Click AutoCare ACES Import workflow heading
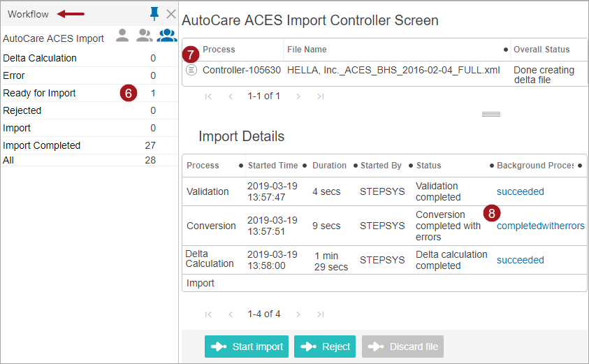589x364 pixels. tap(53, 38)
